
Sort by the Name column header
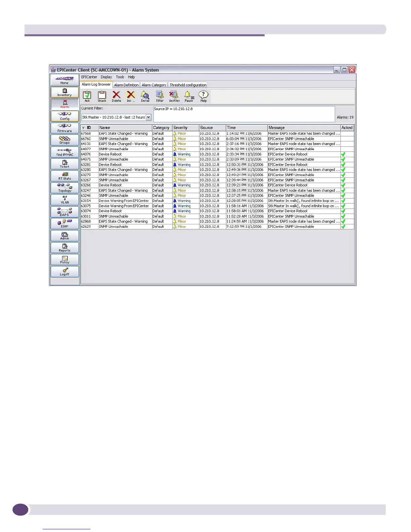(125, 128)
